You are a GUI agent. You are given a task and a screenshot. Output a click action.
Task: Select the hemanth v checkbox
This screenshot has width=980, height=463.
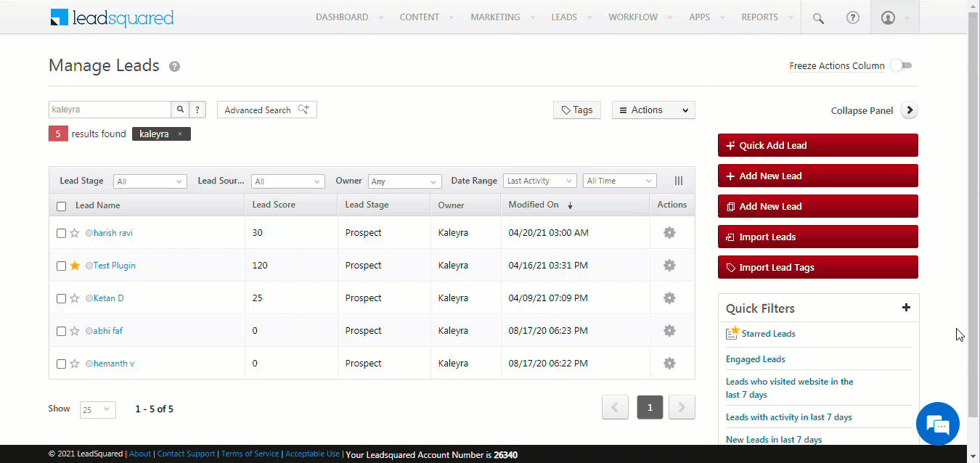pyautogui.click(x=62, y=364)
